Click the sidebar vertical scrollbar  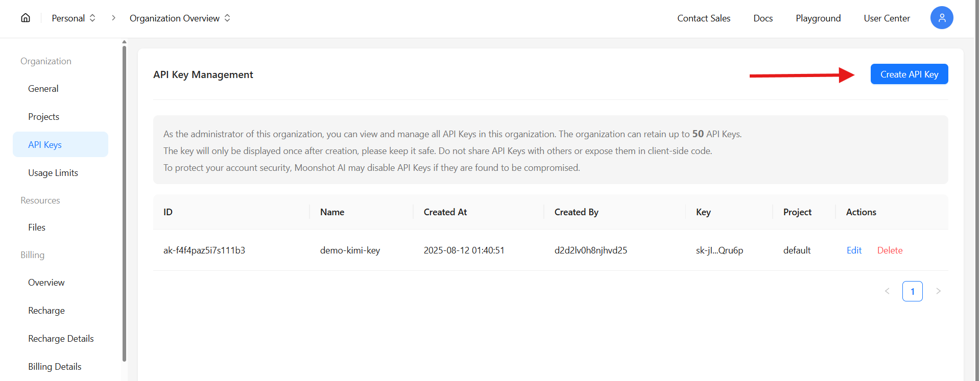tap(124, 204)
